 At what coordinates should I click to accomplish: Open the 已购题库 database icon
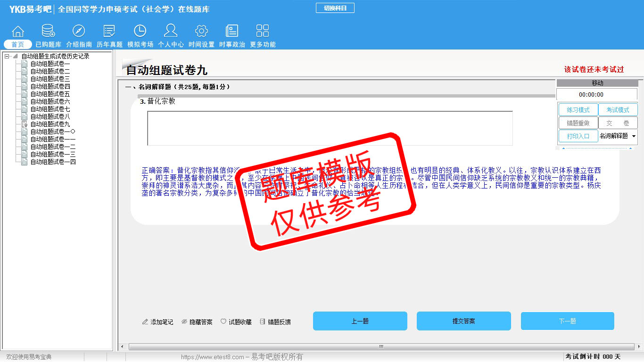point(48,32)
